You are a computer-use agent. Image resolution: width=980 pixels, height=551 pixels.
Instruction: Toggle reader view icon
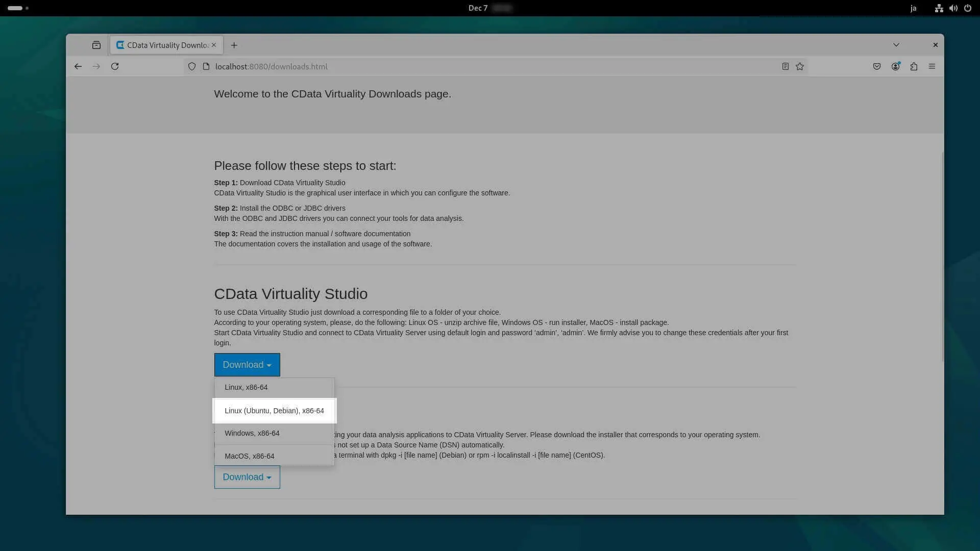click(785, 66)
